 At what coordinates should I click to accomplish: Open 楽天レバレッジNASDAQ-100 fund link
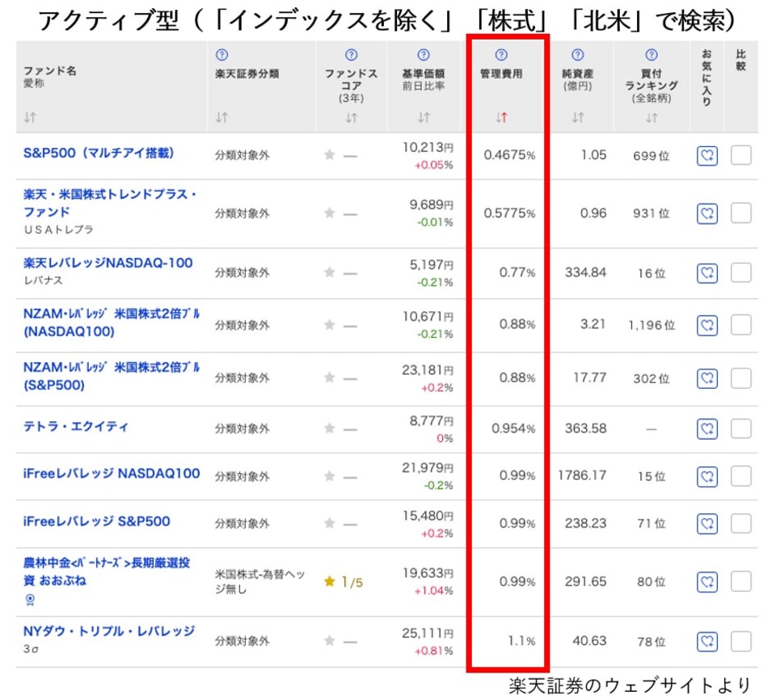(x=108, y=263)
